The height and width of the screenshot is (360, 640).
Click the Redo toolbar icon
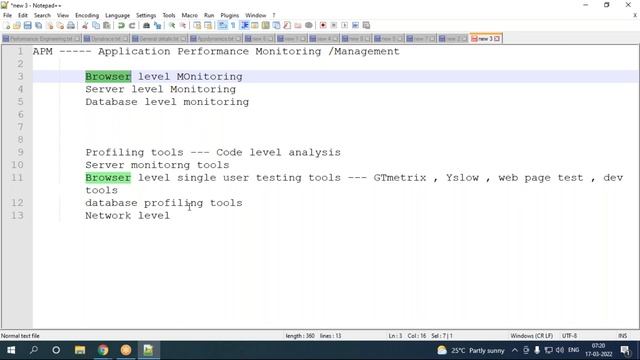click(132, 25)
